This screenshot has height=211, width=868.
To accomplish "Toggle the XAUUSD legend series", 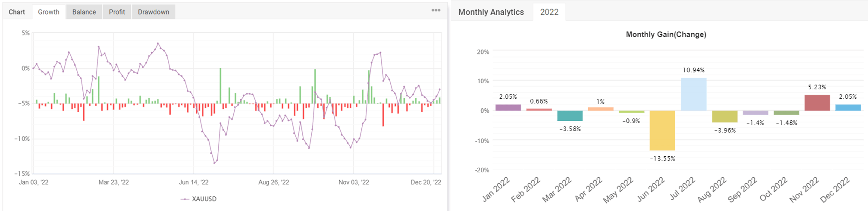I will (x=199, y=199).
